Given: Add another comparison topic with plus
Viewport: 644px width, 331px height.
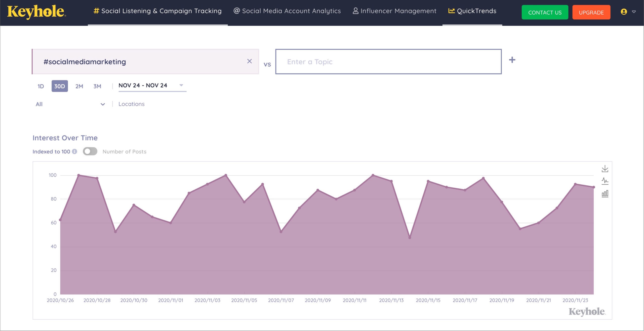Looking at the screenshot, I should (512, 60).
